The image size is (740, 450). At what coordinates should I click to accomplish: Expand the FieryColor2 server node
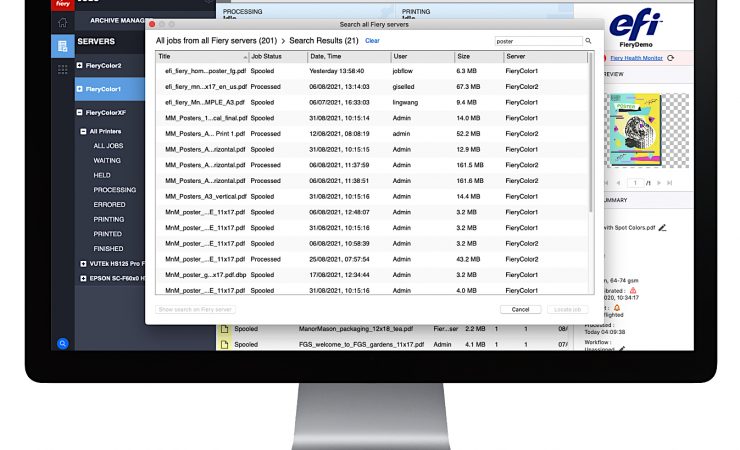tap(80, 66)
